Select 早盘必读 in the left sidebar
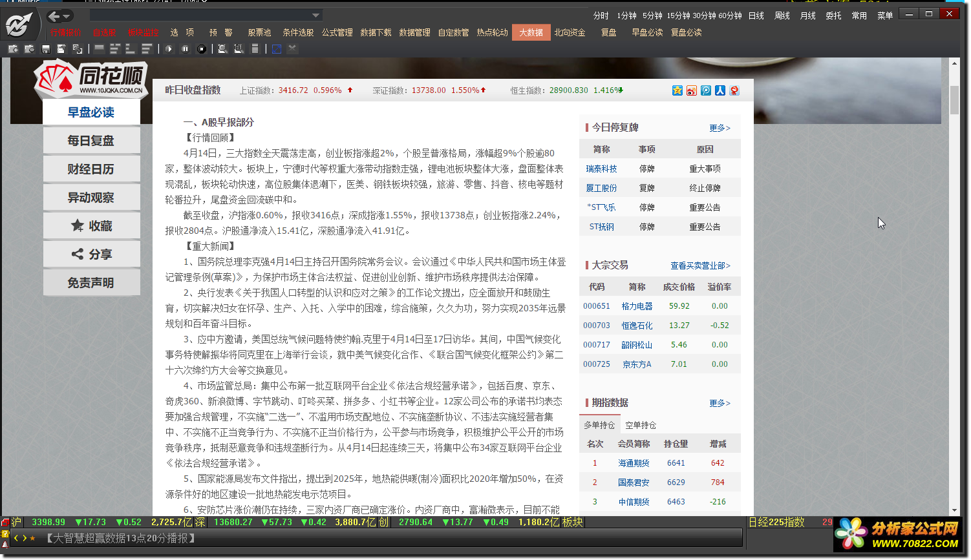971x560 pixels. tap(91, 112)
